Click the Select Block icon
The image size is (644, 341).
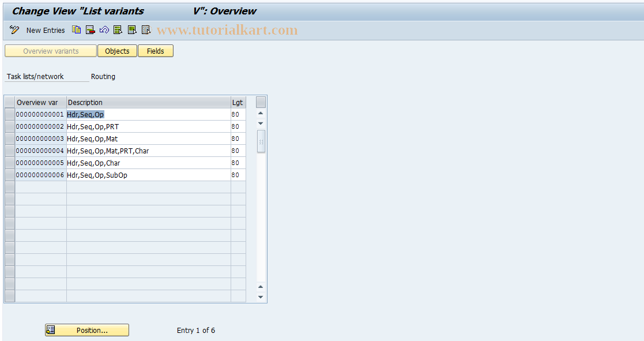(132, 29)
